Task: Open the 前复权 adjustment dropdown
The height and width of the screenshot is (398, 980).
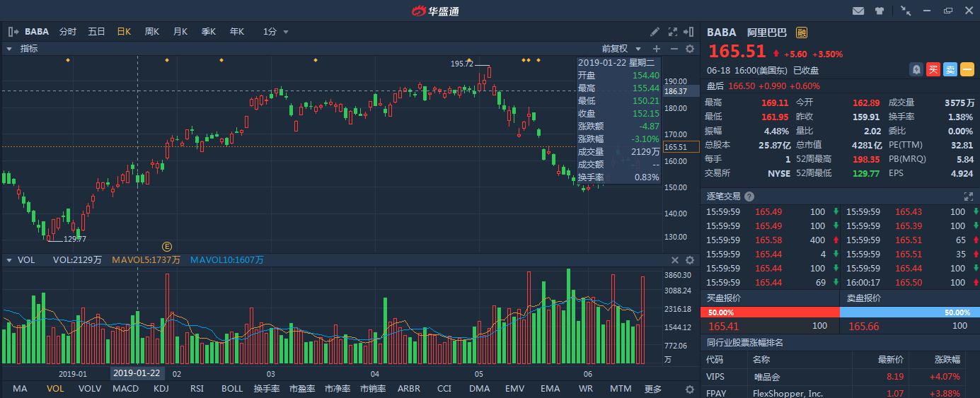Action: pos(621,49)
